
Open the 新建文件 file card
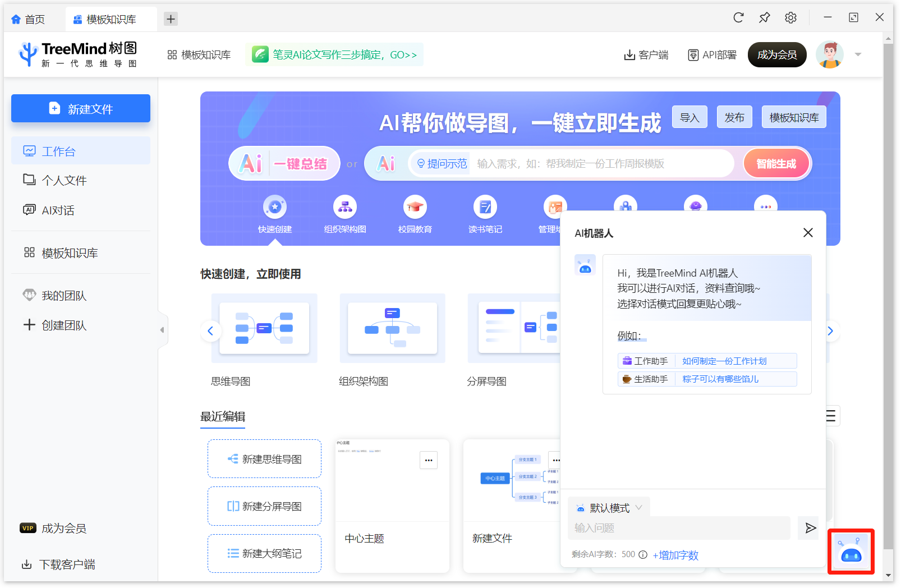point(512,506)
